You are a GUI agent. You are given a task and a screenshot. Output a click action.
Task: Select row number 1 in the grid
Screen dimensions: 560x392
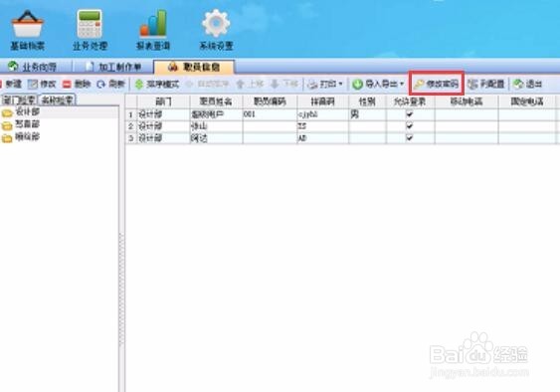tap(131, 114)
